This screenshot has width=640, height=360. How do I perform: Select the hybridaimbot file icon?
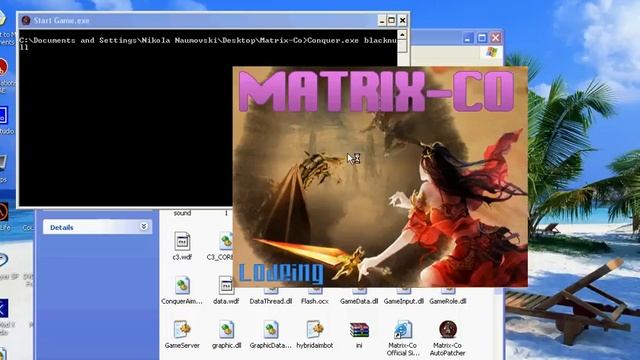pos(315,329)
